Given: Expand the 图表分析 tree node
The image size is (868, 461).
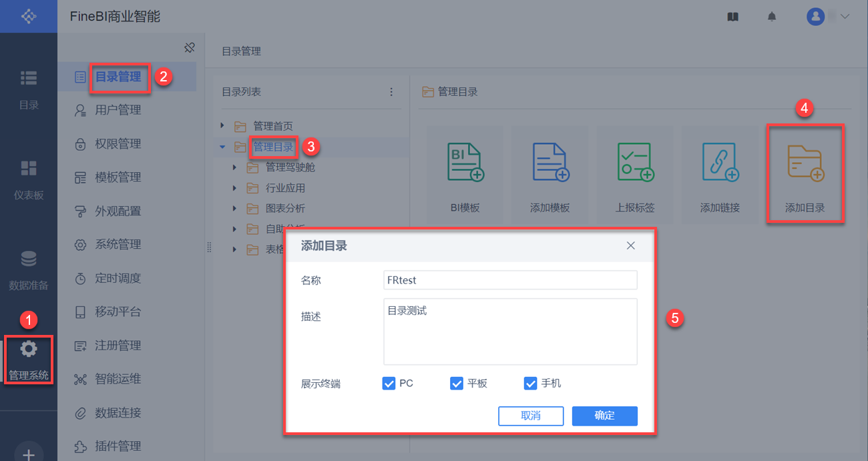Looking at the screenshot, I should 234,208.
